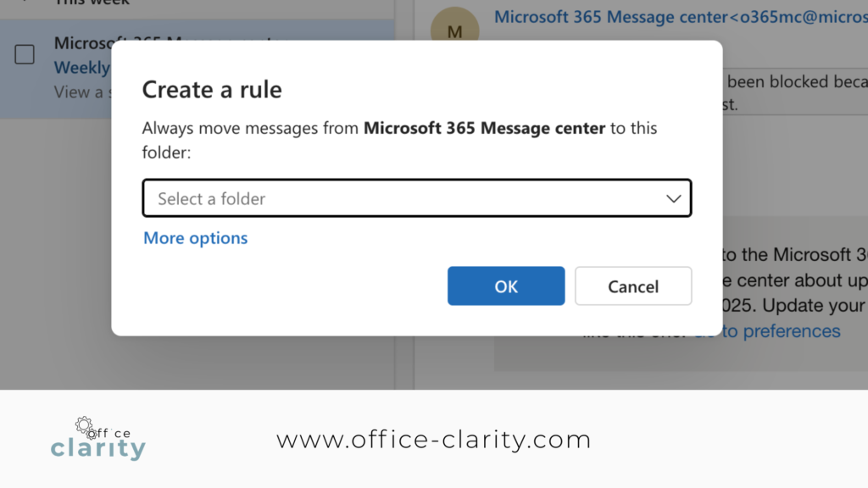Click Cancel to dismiss Create a rule
This screenshot has width=868, height=488.
(x=633, y=286)
